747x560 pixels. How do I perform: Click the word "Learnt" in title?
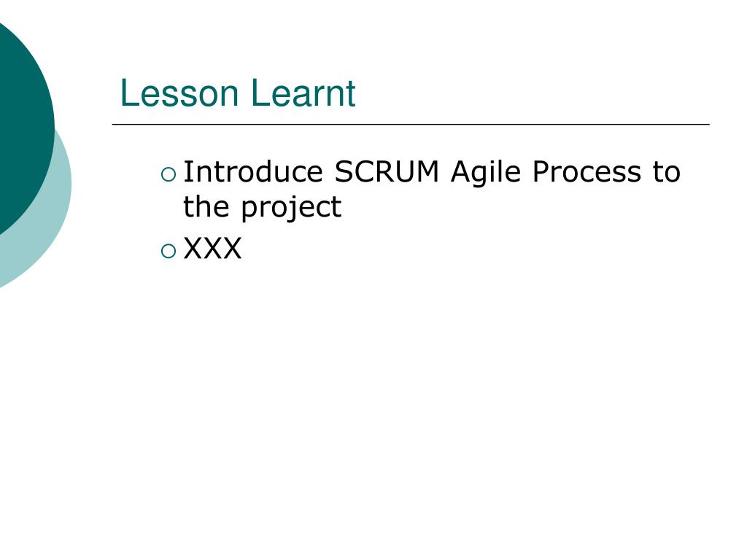(x=303, y=93)
